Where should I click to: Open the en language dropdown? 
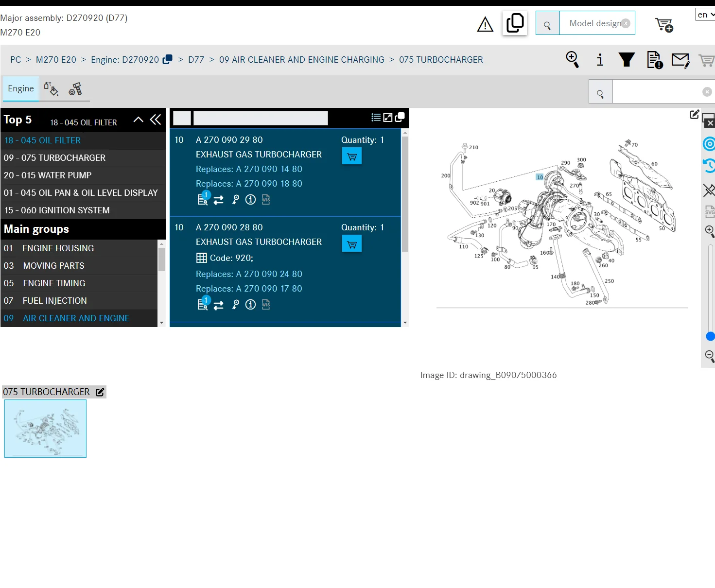705,15
